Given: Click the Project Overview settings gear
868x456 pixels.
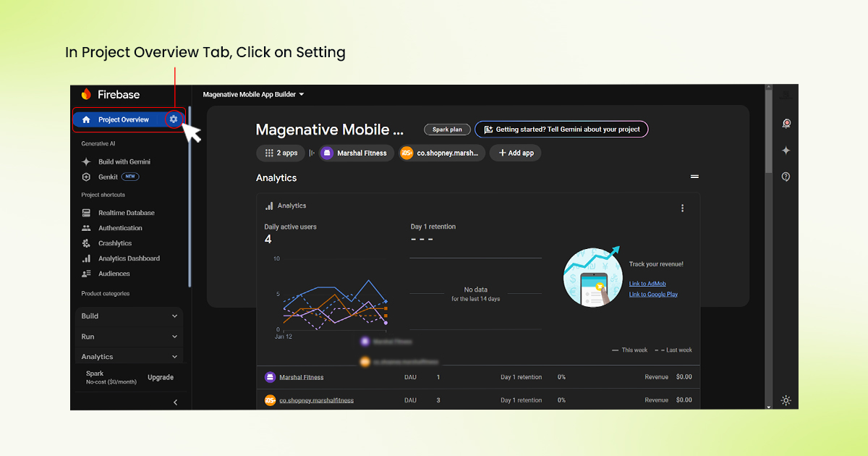Looking at the screenshot, I should pyautogui.click(x=173, y=119).
